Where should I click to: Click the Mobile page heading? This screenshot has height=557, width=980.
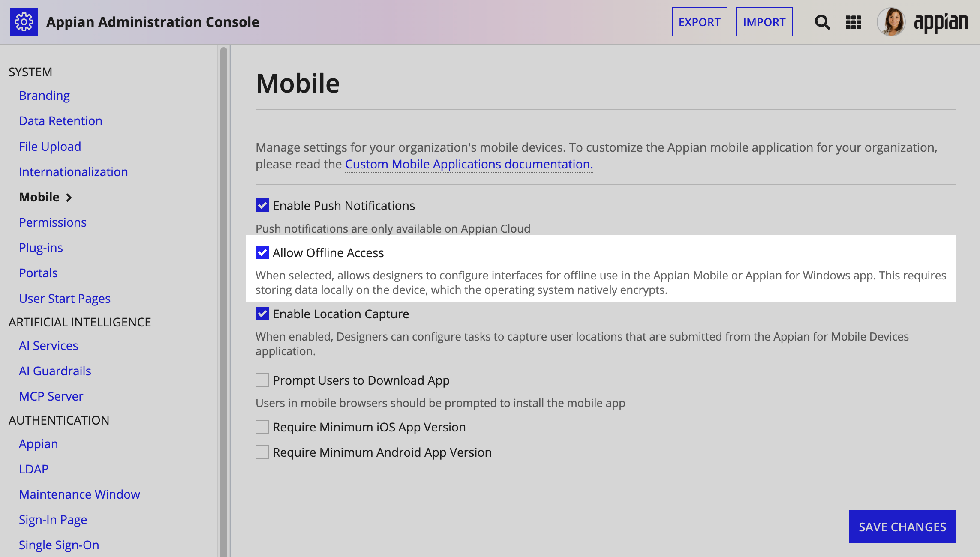pyautogui.click(x=298, y=83)
